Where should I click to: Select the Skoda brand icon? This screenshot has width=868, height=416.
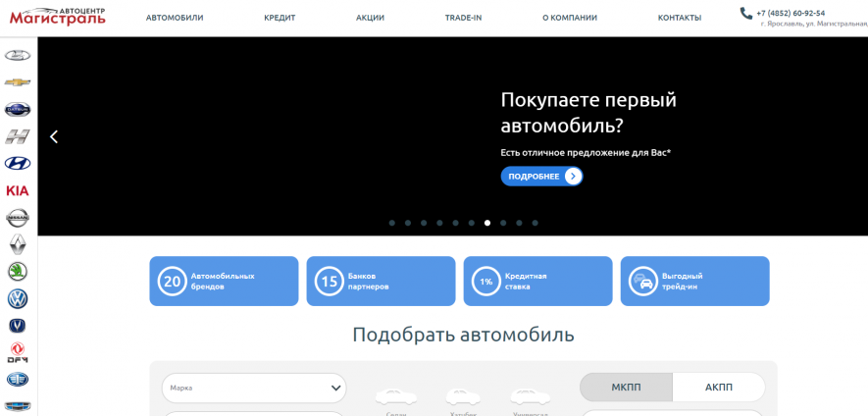18,271
